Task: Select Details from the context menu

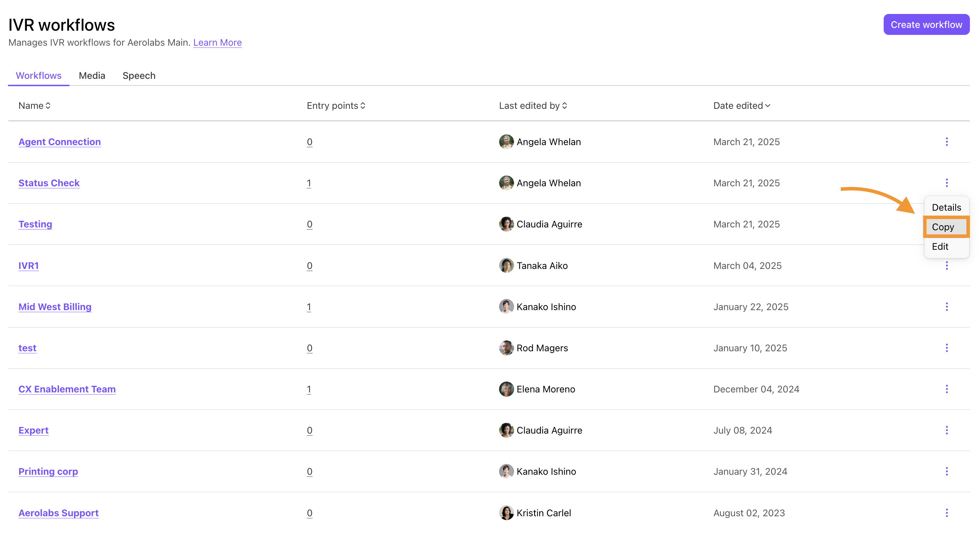Action: 946,207
